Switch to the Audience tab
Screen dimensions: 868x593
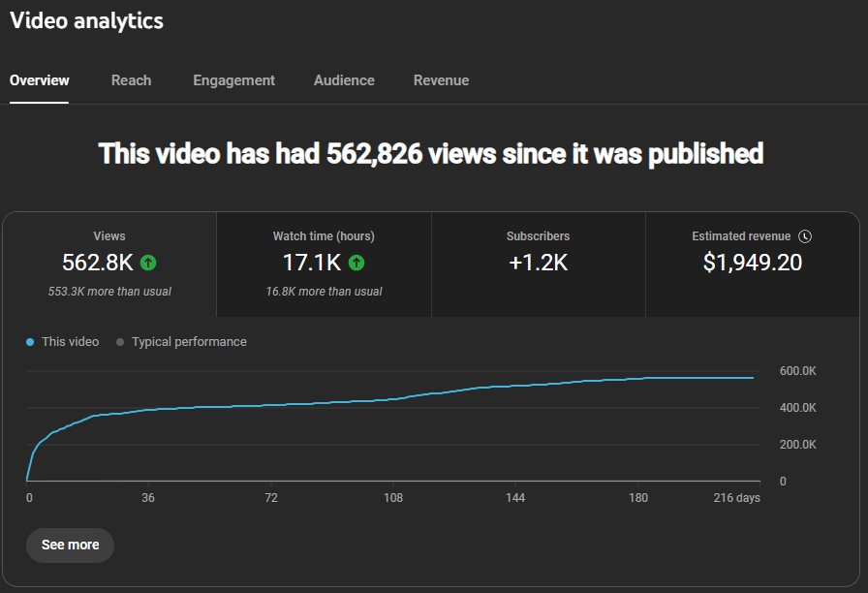pyautogui.click(x=344, y=80)
